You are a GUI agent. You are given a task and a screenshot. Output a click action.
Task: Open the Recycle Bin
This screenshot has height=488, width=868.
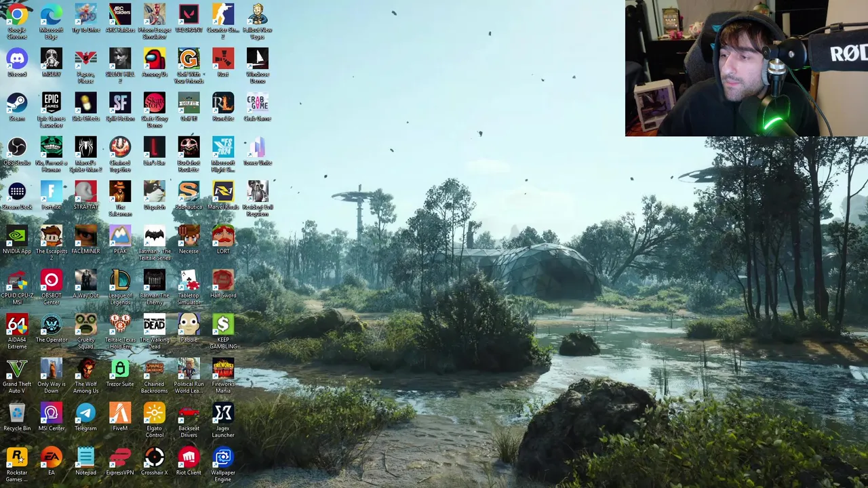tap(17, 413)
